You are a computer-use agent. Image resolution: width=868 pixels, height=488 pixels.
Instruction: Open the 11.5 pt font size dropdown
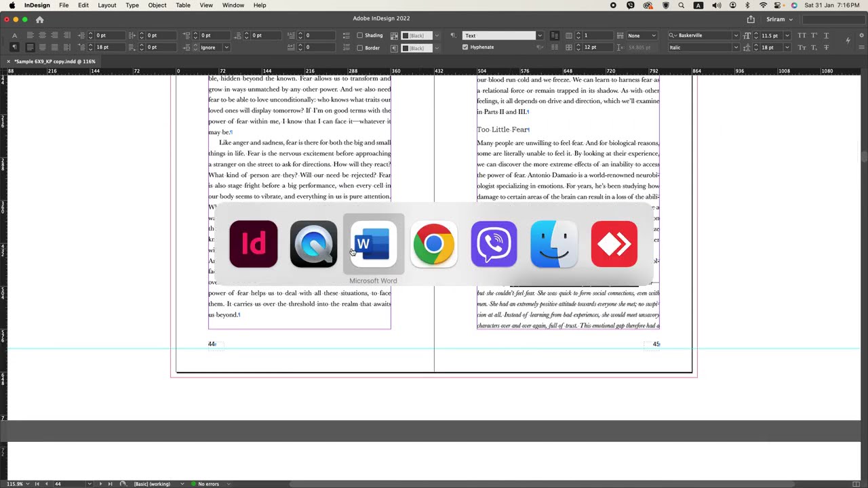[x=787, y=35]
